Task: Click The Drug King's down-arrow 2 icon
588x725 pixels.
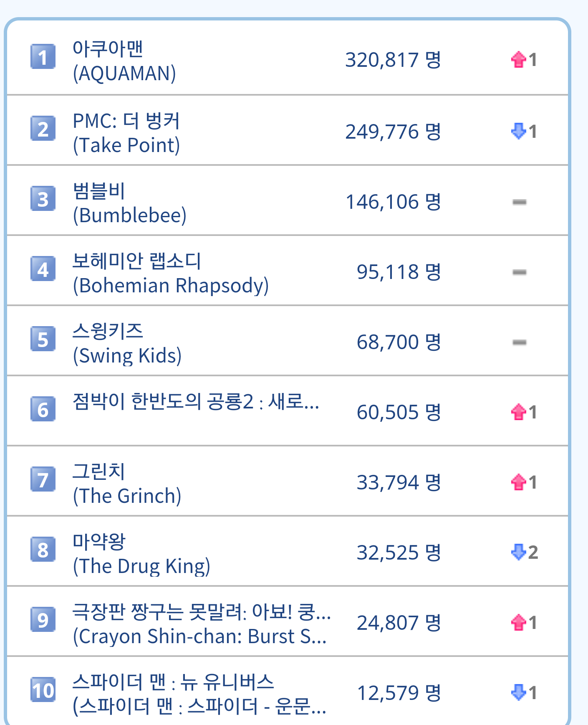Action: pos(519,552)
